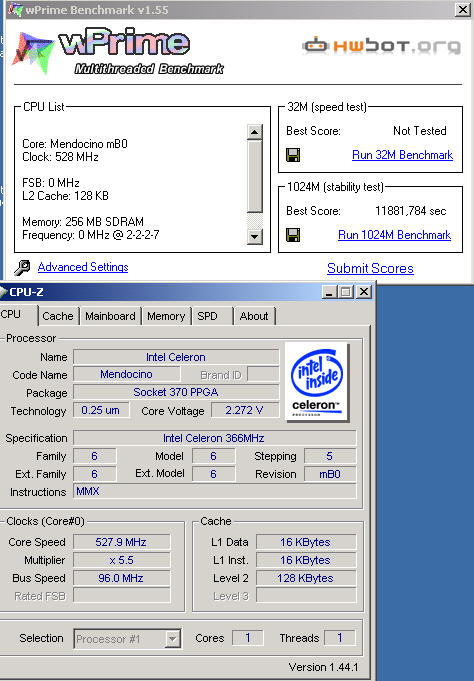This screenshot has width=474, height=681.
Task: Click Specification field Intel Celeron 366MHz
Action: (x=214, y=438)
